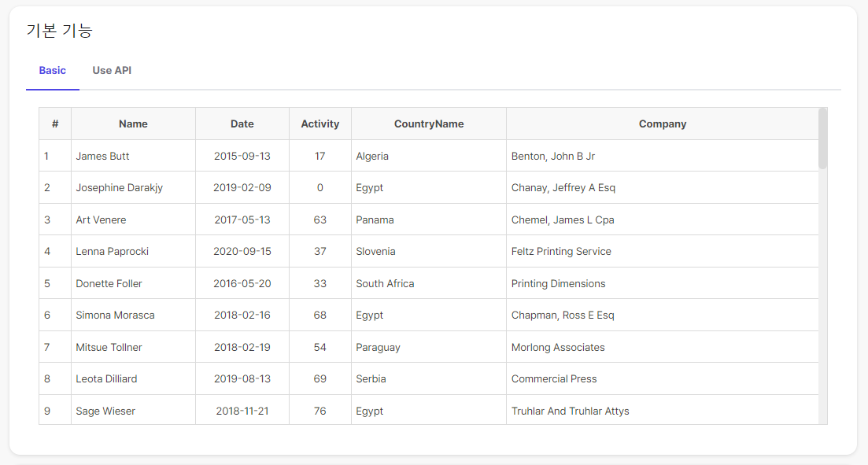
Task: Click the CountryName column header
Action: pyautogui.click(x=429, y=124)
